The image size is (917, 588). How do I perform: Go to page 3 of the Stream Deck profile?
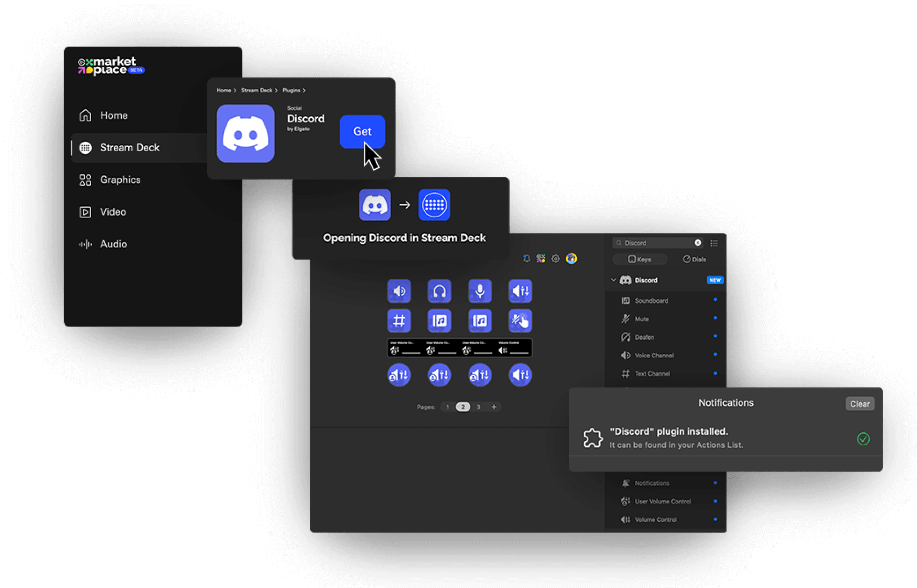click(x=478, y=407)
